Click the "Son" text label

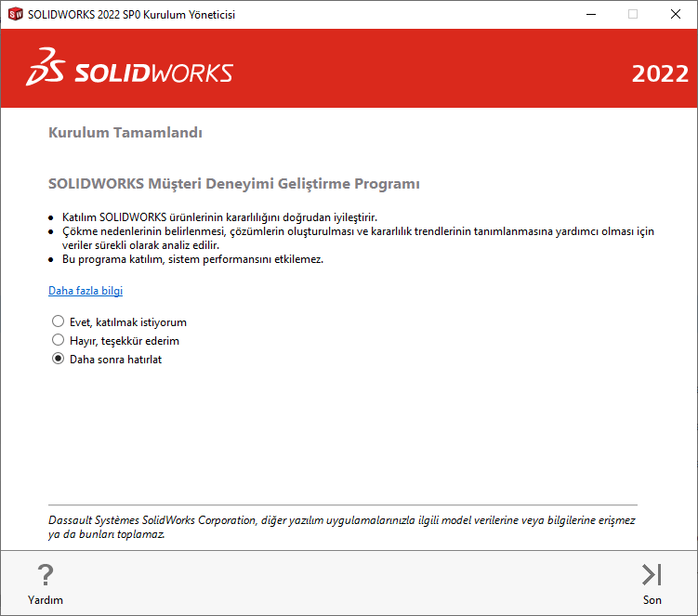pos(652,600)
